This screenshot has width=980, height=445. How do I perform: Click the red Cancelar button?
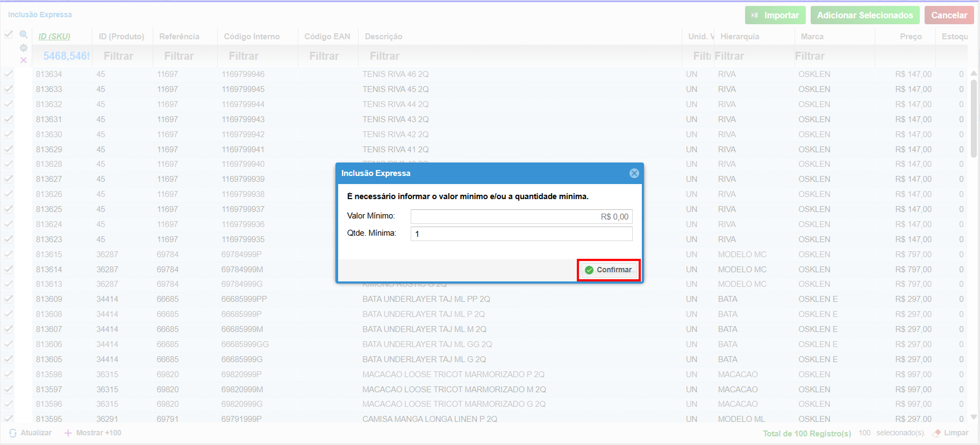(x=948, y=15)
